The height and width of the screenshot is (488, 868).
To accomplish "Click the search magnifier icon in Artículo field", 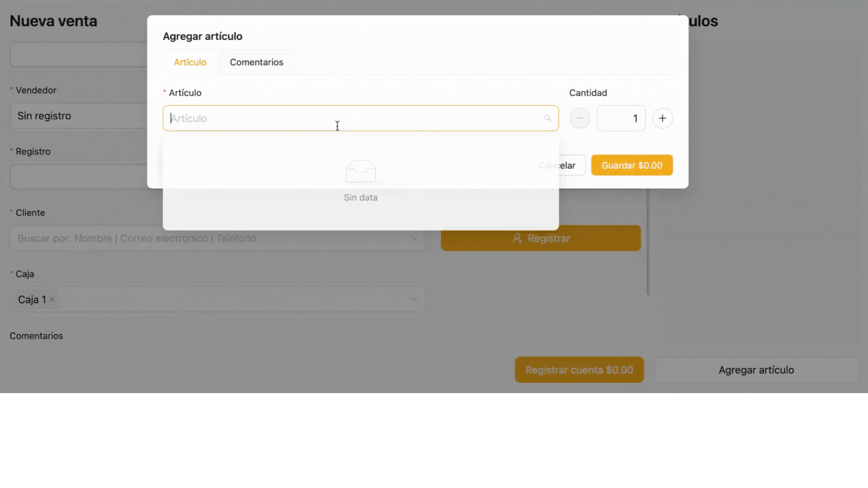I will click(x=547, y=118).
